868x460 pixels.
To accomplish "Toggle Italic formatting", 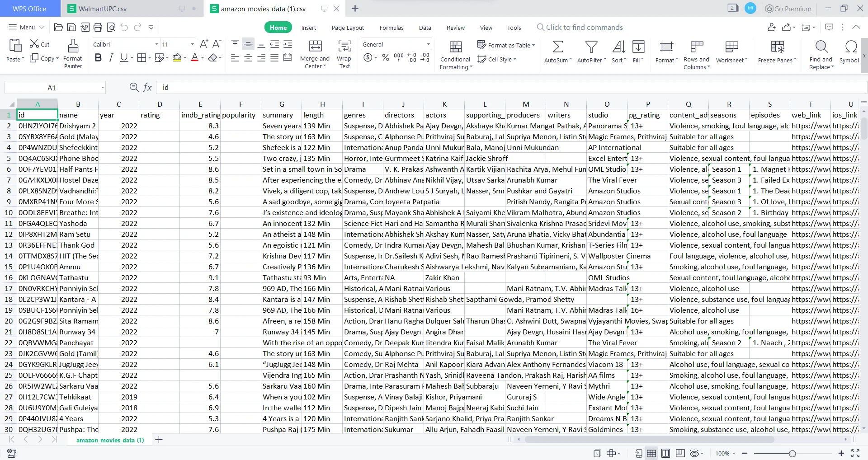I will 111,57.
